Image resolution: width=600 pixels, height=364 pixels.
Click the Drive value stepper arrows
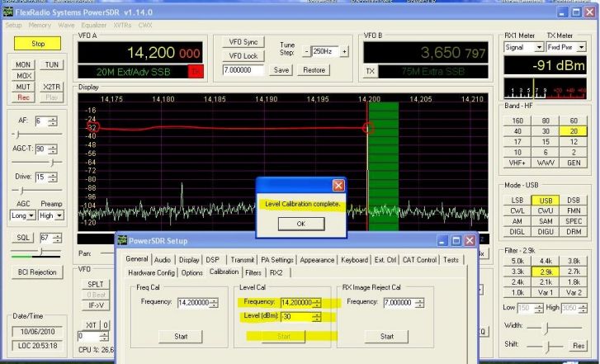click(54, 177)
